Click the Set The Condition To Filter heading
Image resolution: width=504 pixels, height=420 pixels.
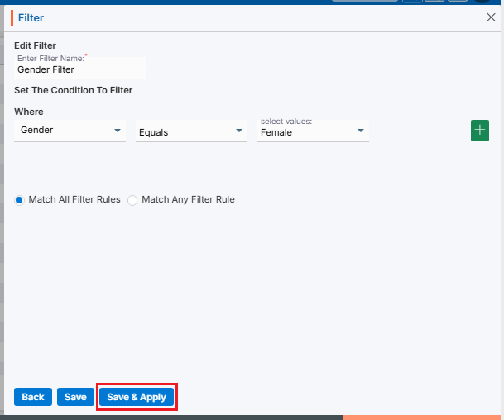[74, 90]
